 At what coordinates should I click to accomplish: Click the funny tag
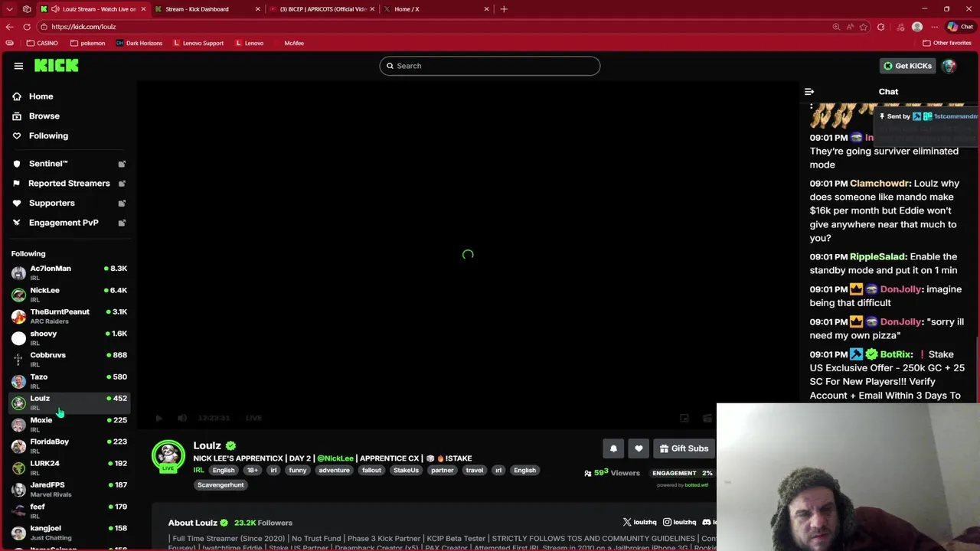[x=298, y=471]
